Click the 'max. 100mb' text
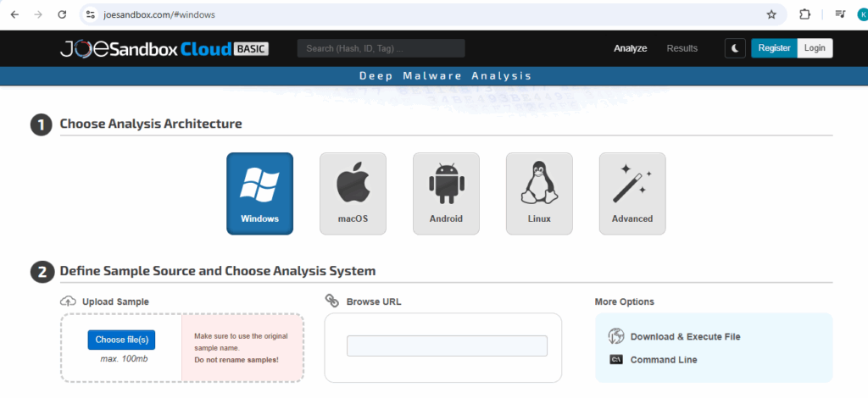 [124, 359]
